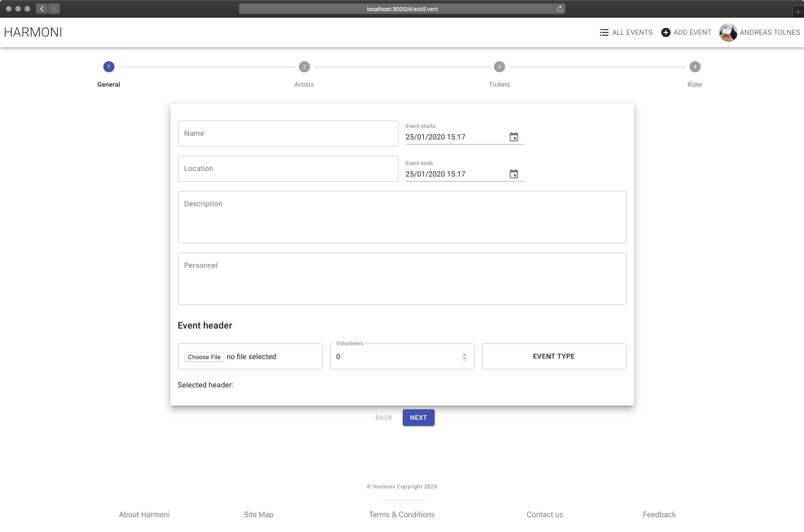Open ALL EVENTS from the navbar
The height and width of the screenshot is (532, 804).
click(x=626, y=32)
